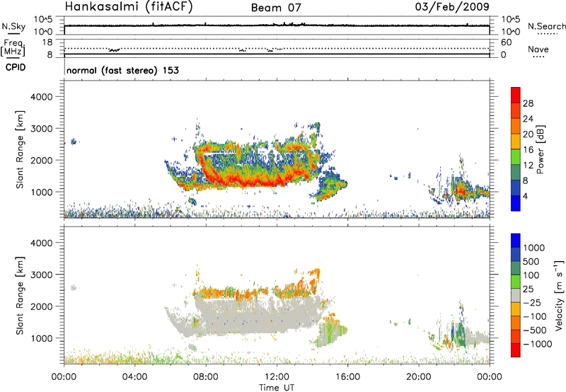
Task: Click the 'Power [dB]' color bar label
Action: [x=540, y=150]
